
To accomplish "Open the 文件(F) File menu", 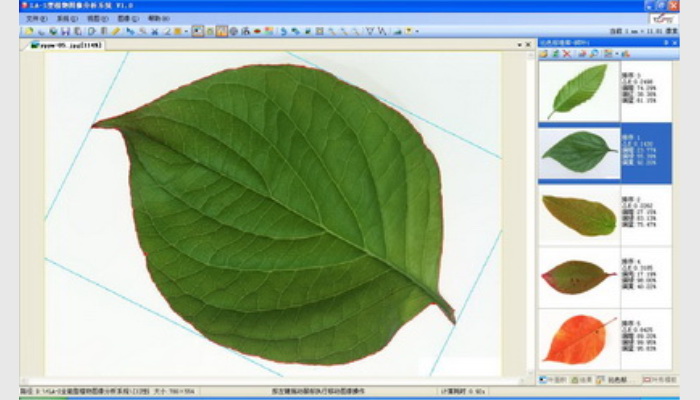I will 35,18.
